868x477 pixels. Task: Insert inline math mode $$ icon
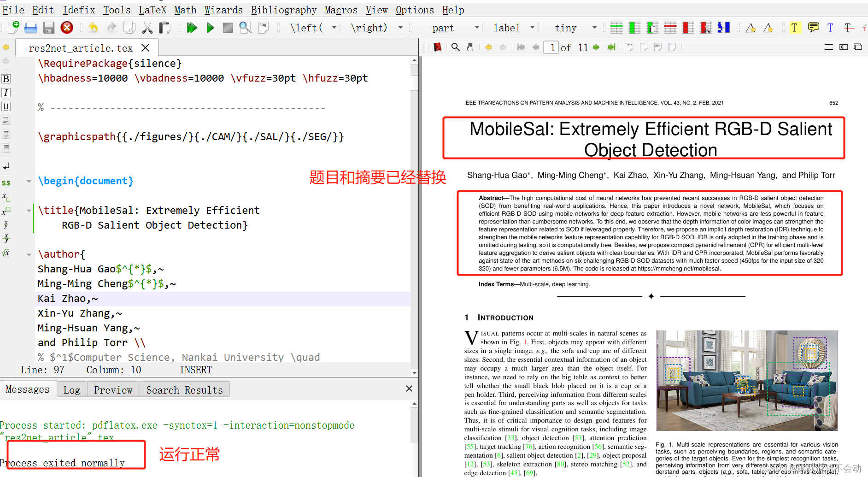(6, 183)
